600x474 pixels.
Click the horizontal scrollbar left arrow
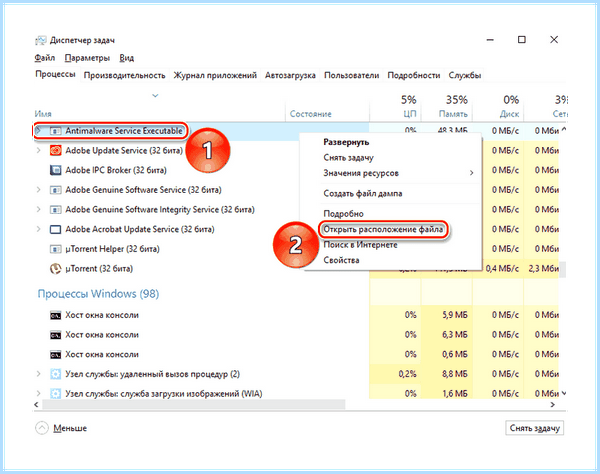(36, 404)
